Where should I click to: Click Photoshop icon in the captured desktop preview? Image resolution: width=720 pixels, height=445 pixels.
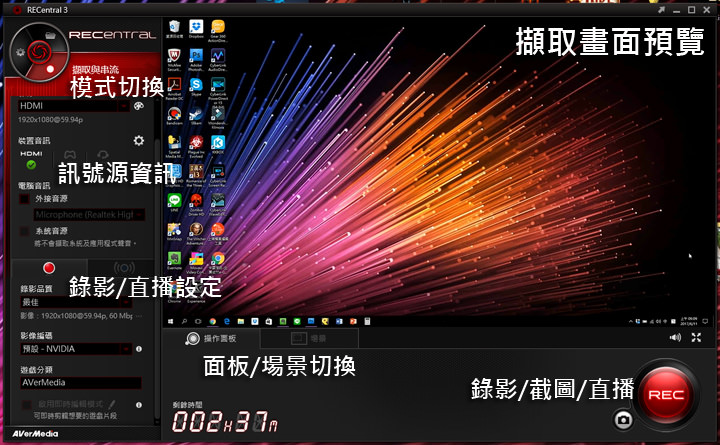(196, 57)
